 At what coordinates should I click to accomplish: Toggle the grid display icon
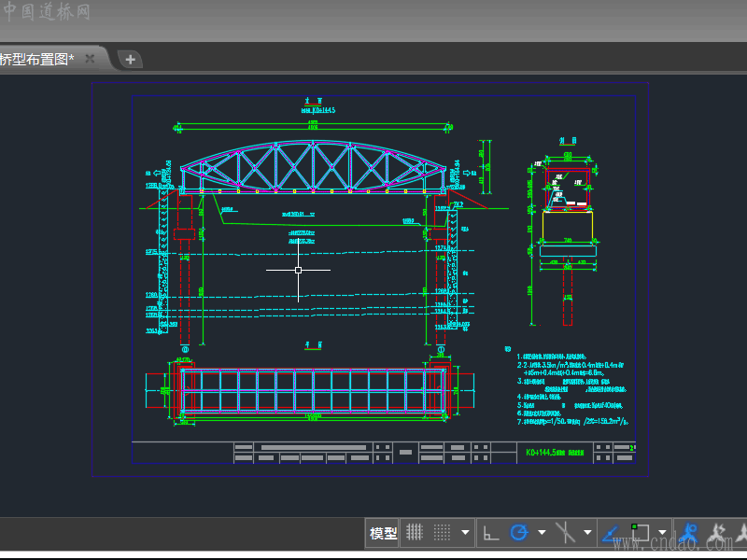tap(415, 533)
